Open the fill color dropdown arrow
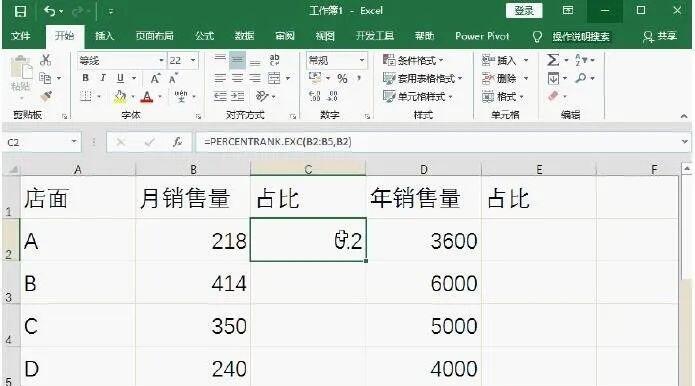Screen dimensions: 695x386 point(133,97)
